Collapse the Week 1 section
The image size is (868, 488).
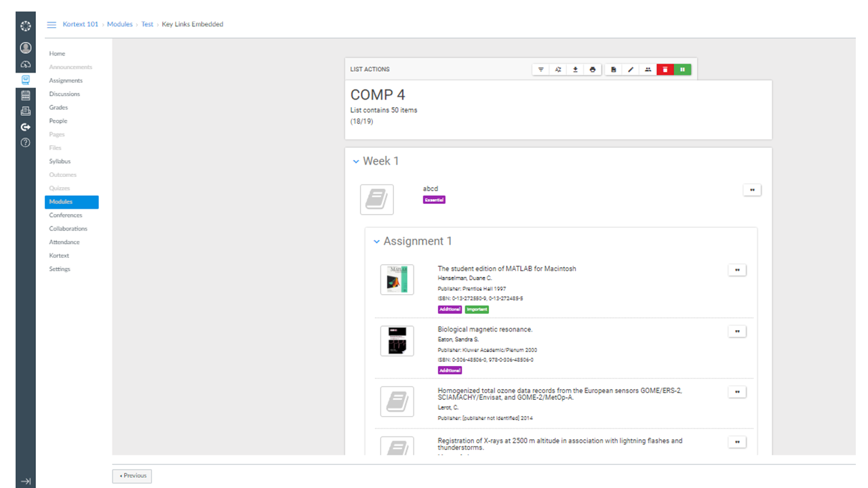coord(356,161)
